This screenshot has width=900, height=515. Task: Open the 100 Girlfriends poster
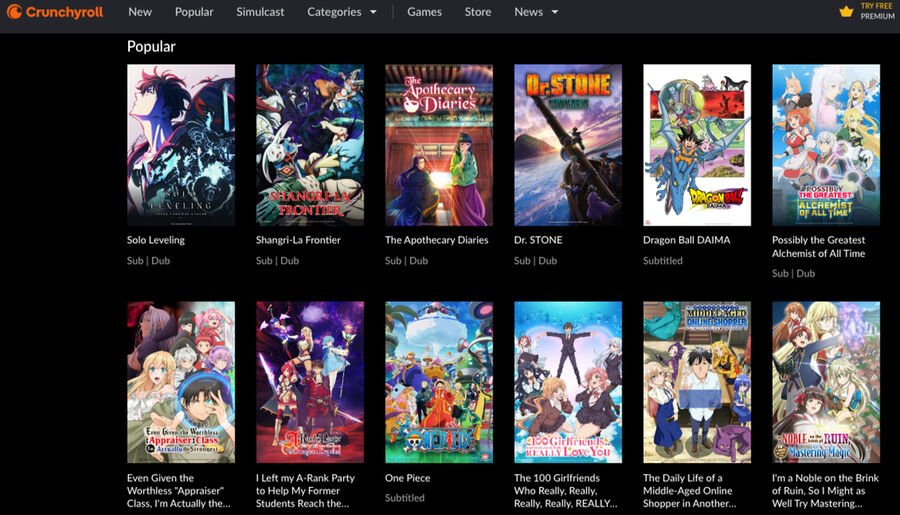568,382
